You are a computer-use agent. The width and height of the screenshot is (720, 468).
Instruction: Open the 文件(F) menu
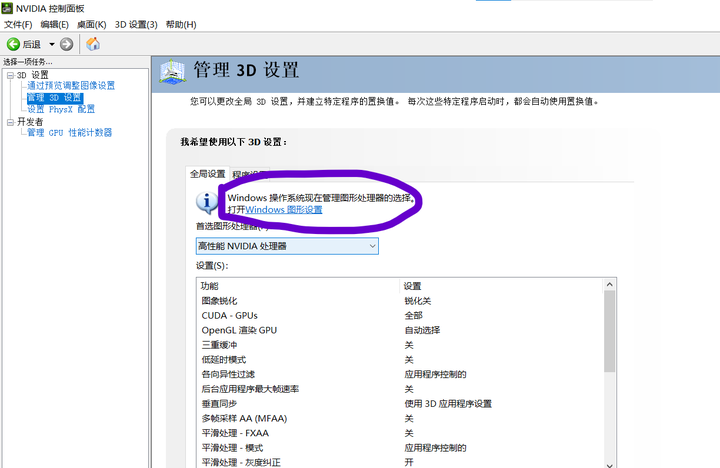(18, 25)
